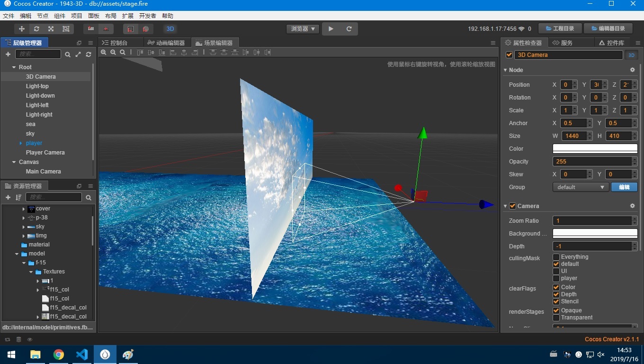Collapse the Root node

coord(14,67)
